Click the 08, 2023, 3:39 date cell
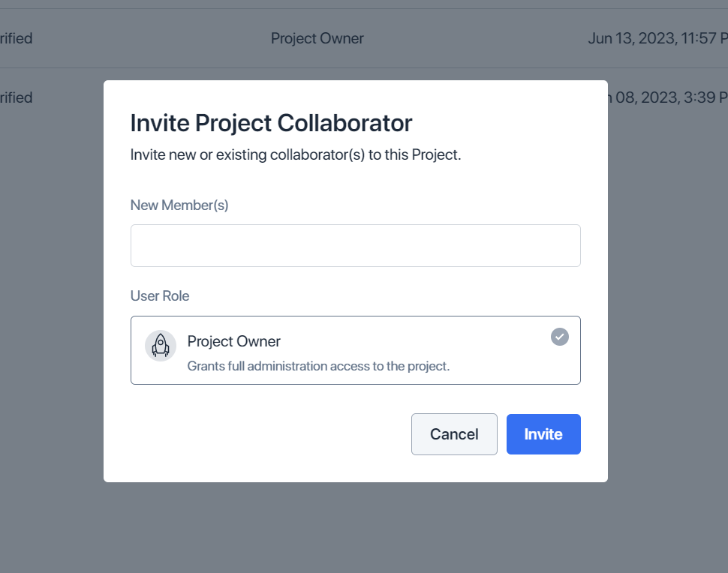This screenshot has width=728, height=573. (668, 97)
